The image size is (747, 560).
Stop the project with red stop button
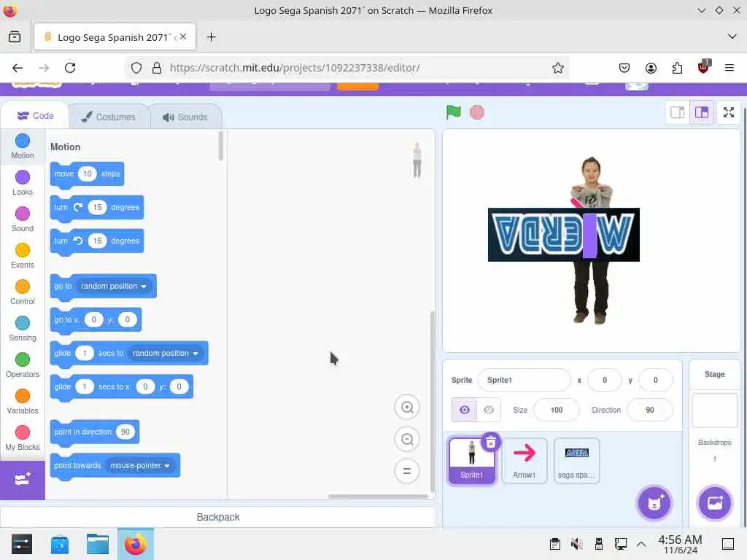(x=477, y=112)
